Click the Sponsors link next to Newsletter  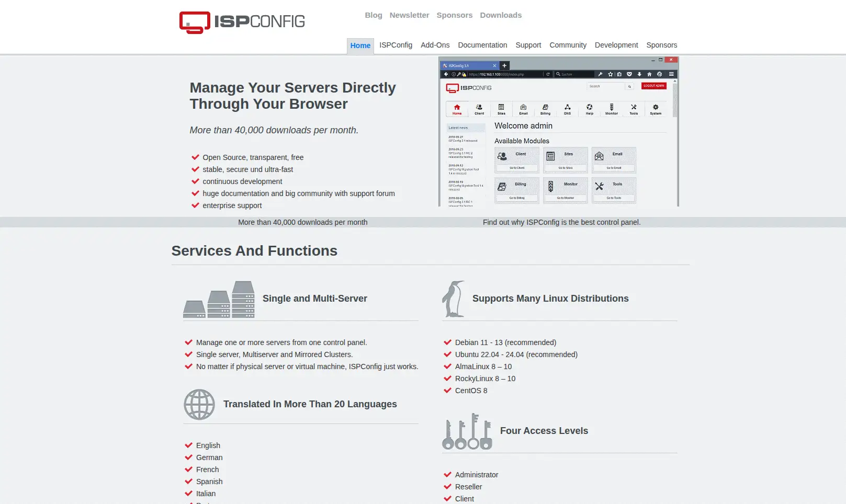point(455,15)
